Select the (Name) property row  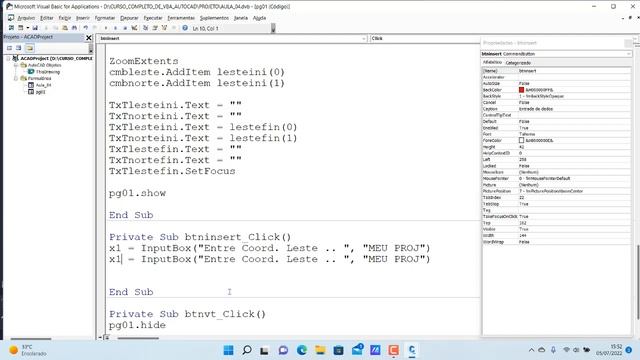pyautogui.click(x=556, y=71)
